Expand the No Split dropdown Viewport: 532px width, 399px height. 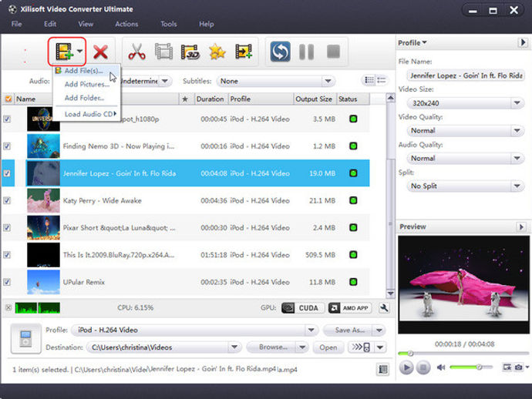[x=466, y=186]
